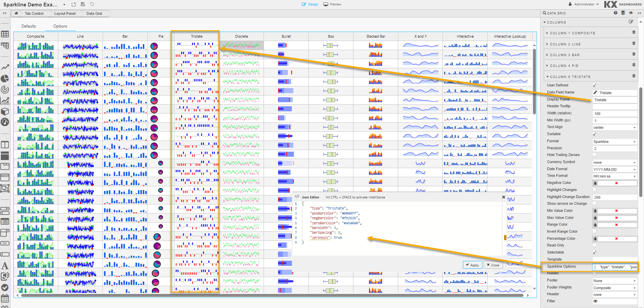The width and height of the screenshot is (644, 308).
Task: Click the data source database icon
Action: coord(623,13)
